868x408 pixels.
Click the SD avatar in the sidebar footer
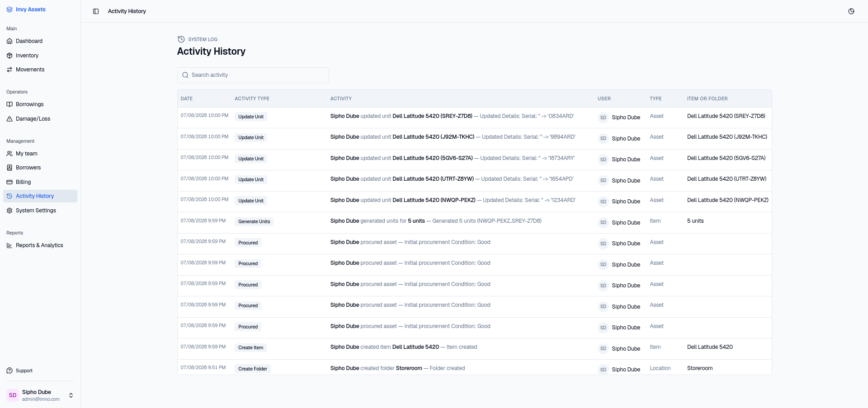[x=13, y=395]
